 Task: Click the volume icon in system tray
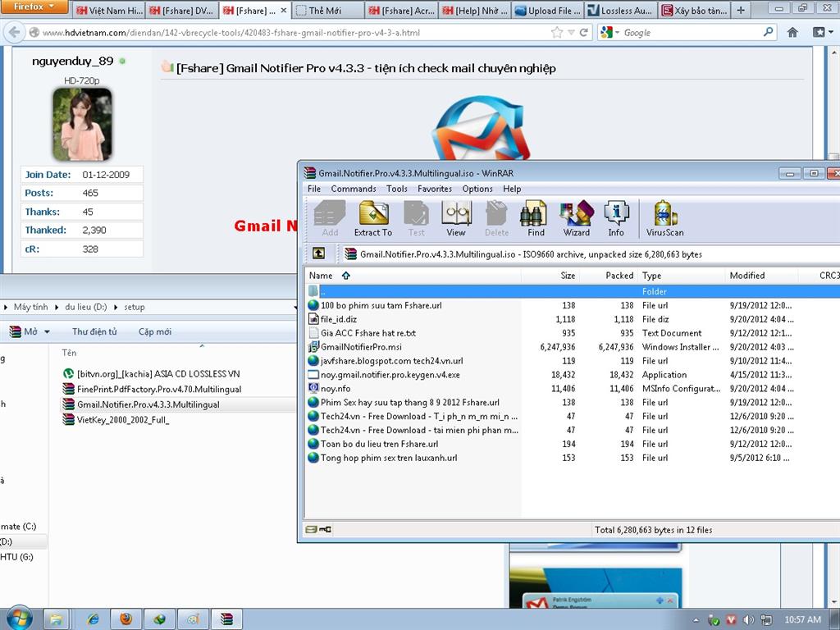point(748,620)
